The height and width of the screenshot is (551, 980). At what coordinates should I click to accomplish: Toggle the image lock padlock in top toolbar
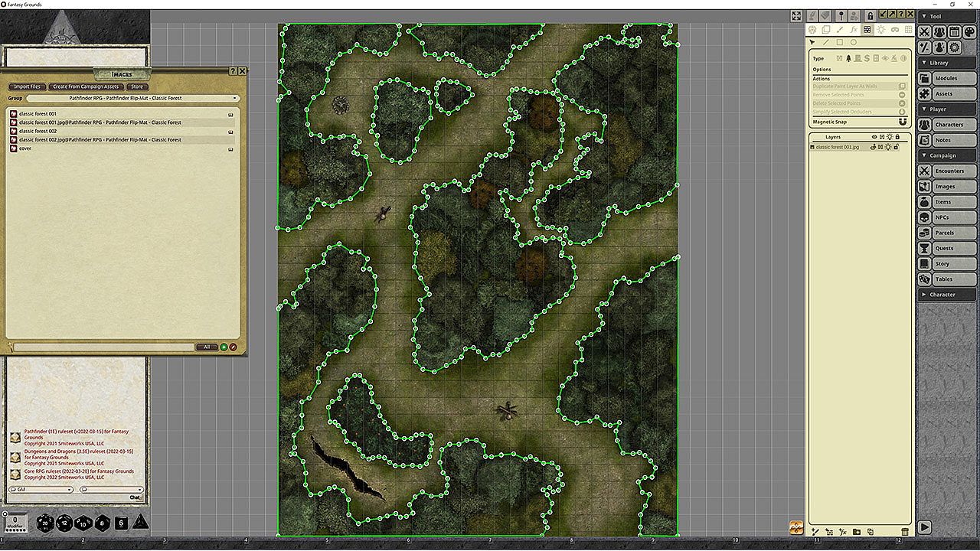pos(871,15)
